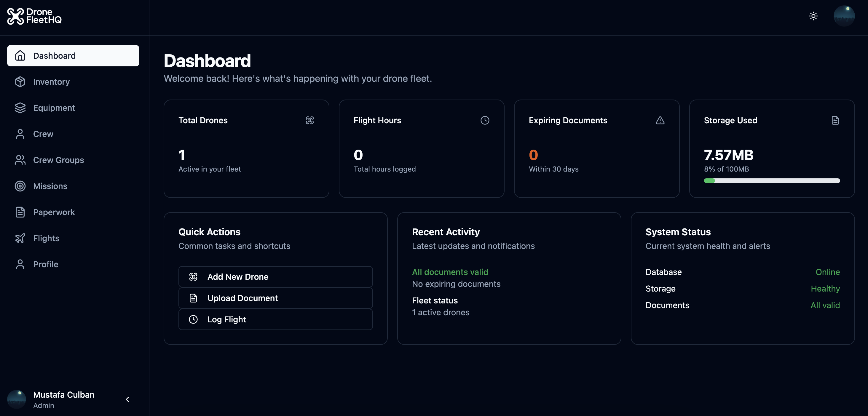Click the Add New Drone button
The image size is (868, 416).
pyautogui.click(x=275, y=276)
